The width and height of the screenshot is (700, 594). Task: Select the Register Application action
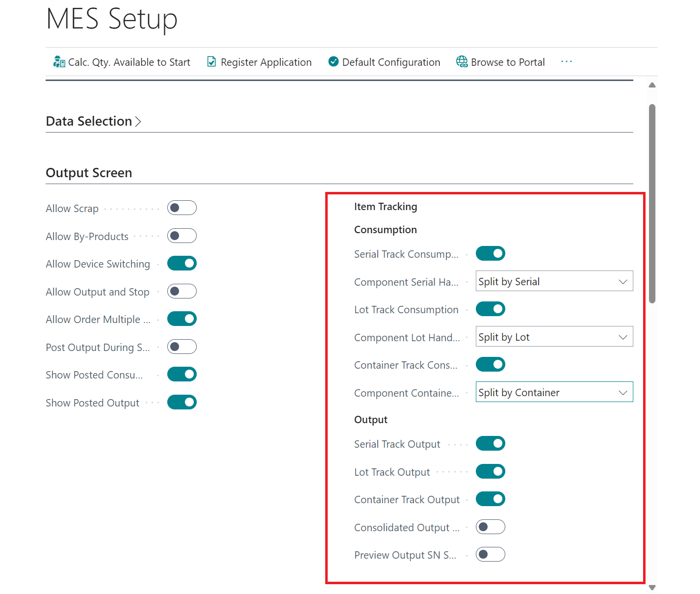[x=266, y=62]
